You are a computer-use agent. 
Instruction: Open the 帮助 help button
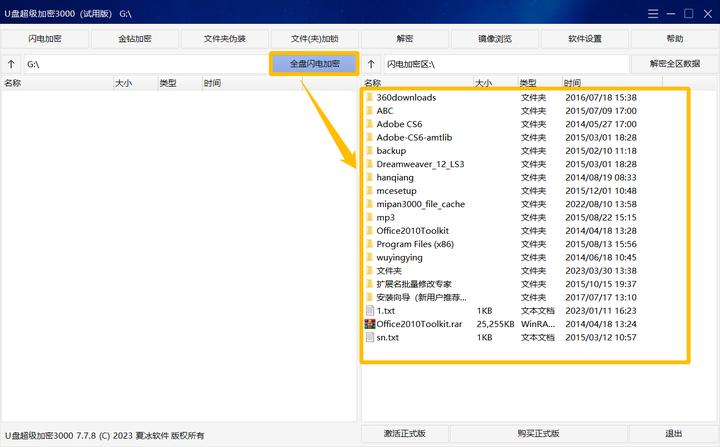click(x=675, y=39)
